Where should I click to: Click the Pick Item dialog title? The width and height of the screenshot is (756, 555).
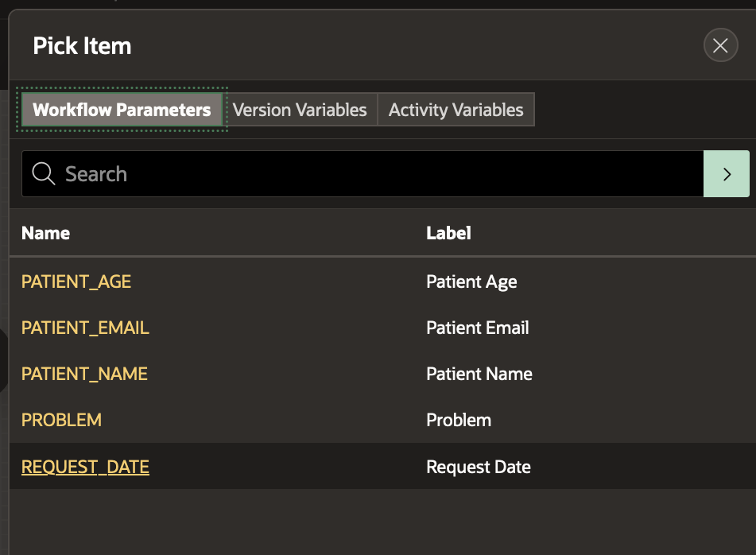(x=82, y=46)
